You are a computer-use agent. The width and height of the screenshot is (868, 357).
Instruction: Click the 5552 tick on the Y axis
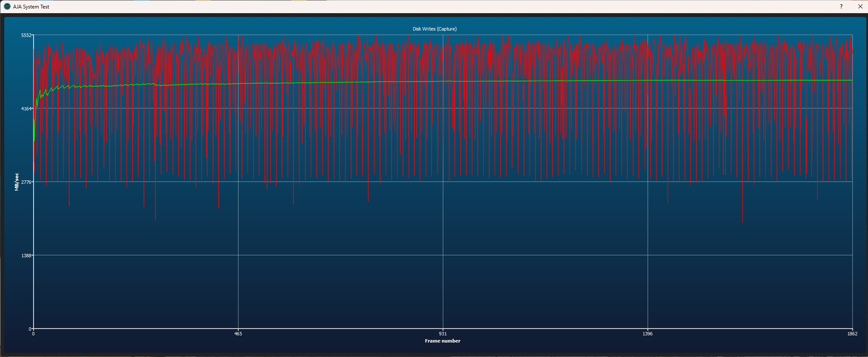tap(26, 35)
